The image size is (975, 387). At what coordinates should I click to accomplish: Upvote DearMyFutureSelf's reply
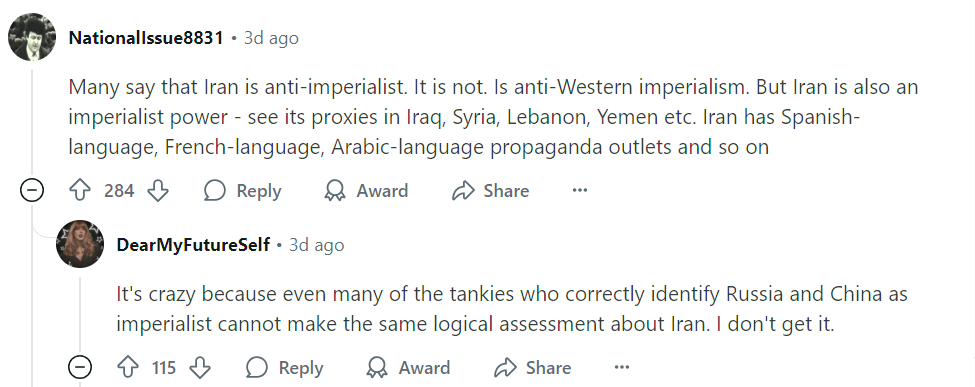pyautogui.click(x=127, y=368)
